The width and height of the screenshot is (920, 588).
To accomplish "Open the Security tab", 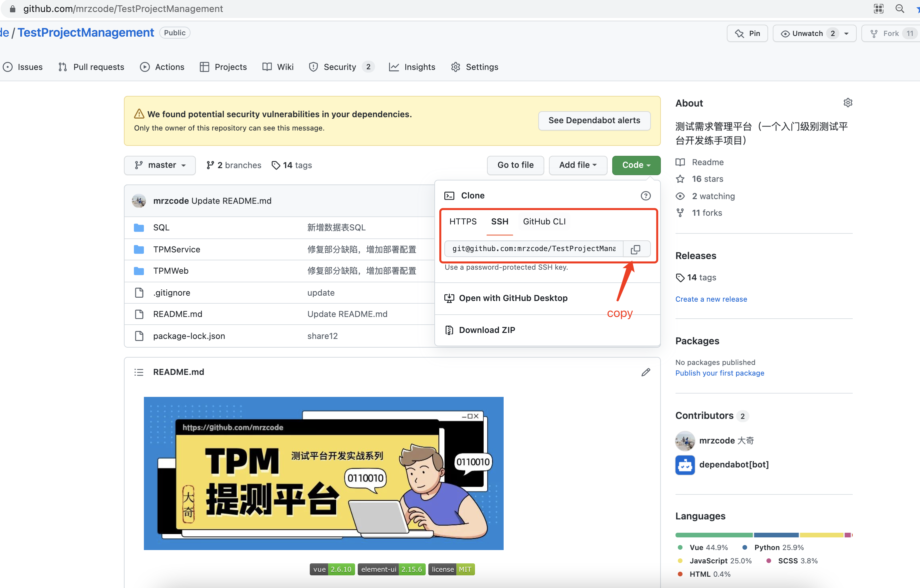I will [341, 67].
